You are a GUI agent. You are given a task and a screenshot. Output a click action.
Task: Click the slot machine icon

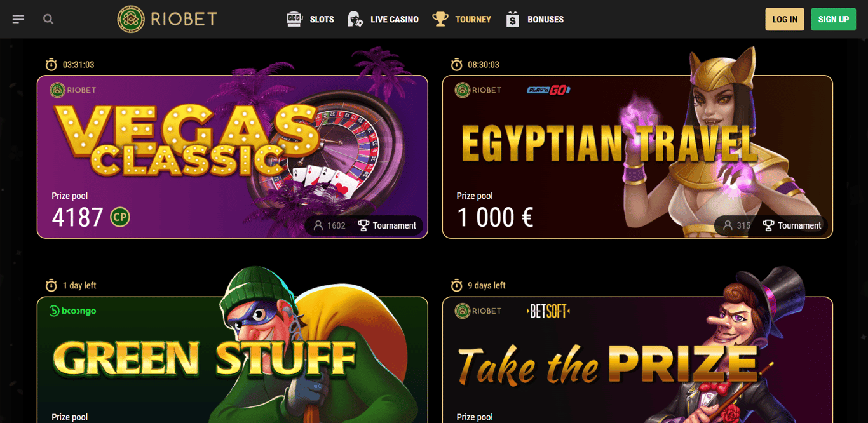pos(295,19)
